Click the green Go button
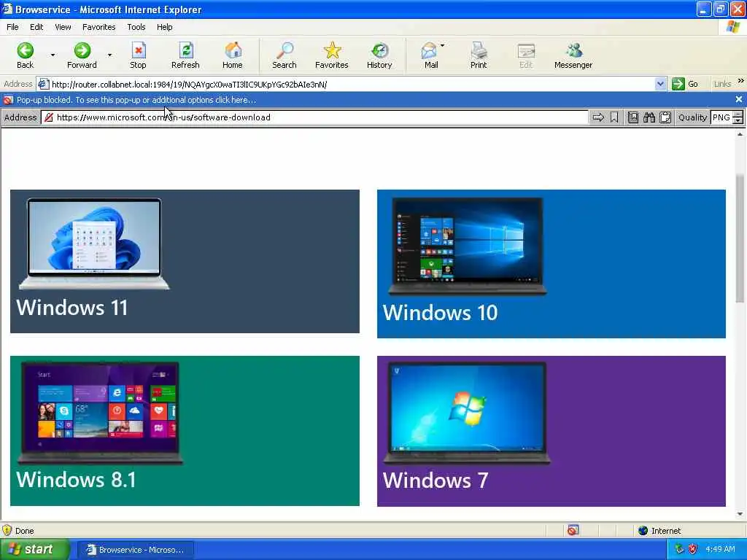747x560 pixels. (x=685, y=85)
